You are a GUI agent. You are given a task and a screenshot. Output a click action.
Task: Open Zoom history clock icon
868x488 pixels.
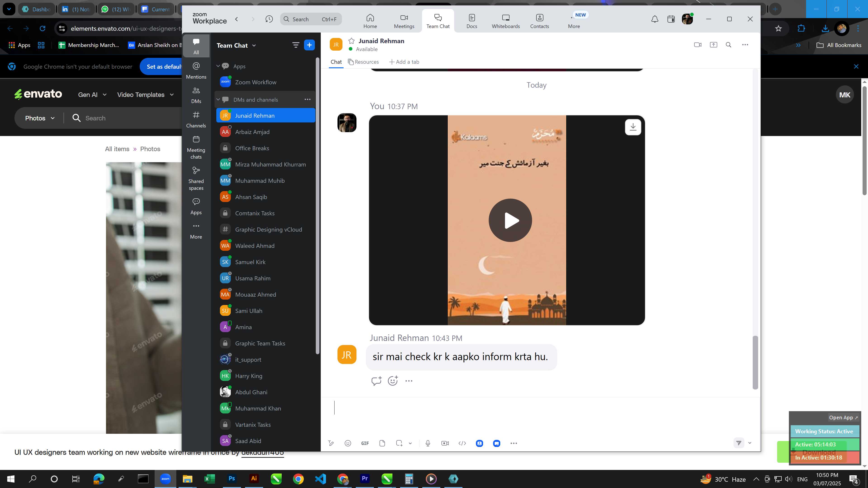(x=269, y=19)
